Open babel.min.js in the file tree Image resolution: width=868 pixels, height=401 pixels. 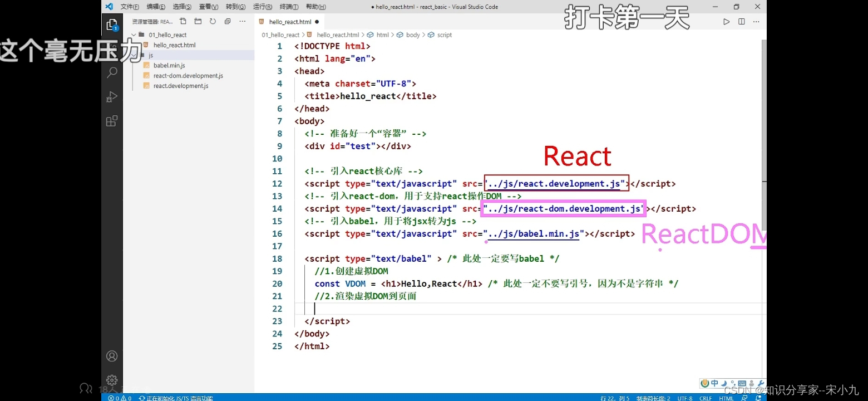click(x=169, y=65)
